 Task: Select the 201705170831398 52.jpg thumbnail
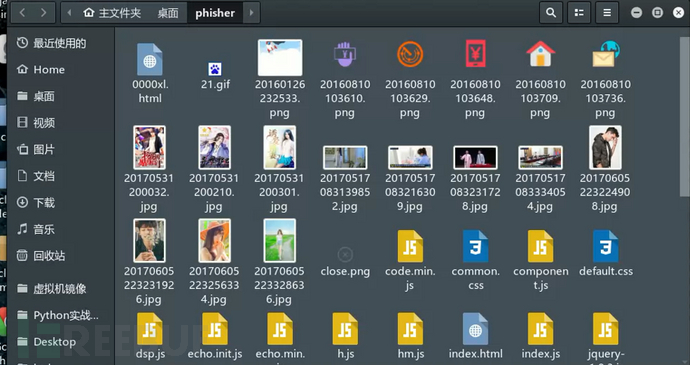tap(345, 158)
